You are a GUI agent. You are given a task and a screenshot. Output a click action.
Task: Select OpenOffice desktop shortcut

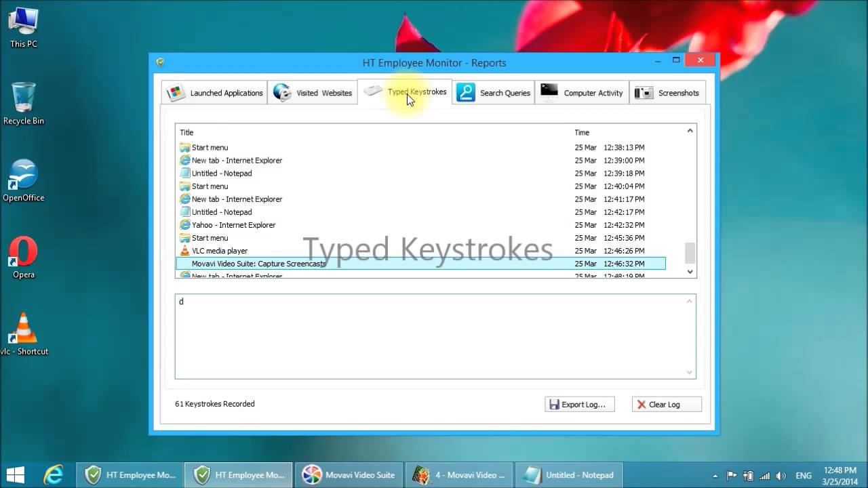coord(24,181)
